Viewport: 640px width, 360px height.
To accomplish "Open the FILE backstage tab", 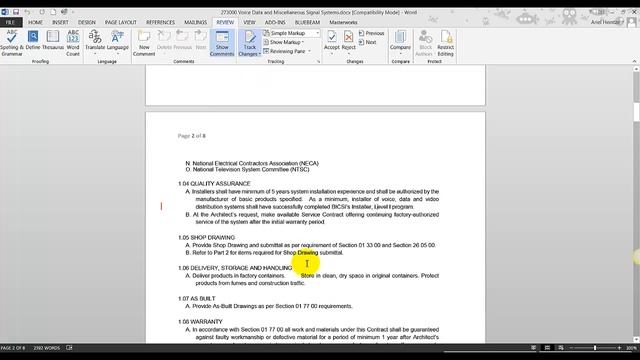I will (x=11, y=22).
